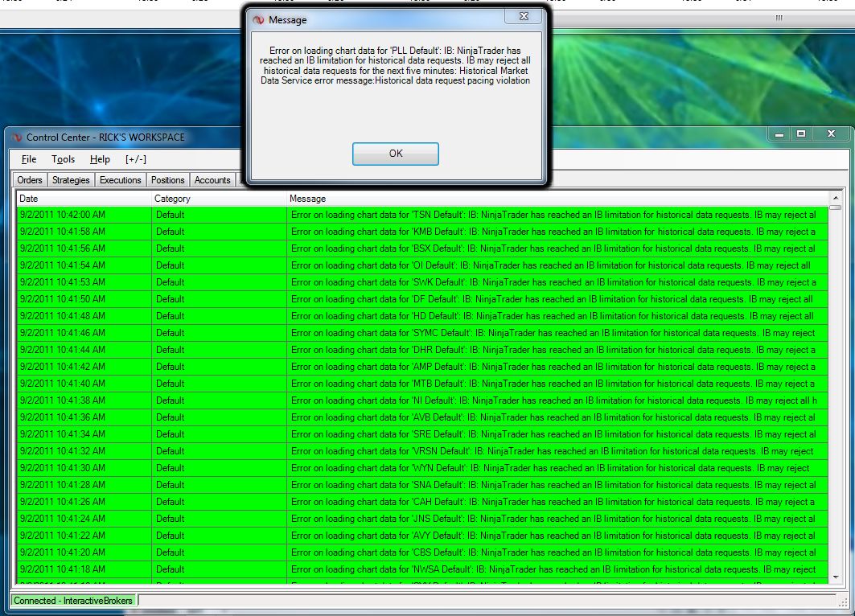Click the date 9/2/2011 10:41:30 AM
The width and height of the screenshot is (855, 616).
tap(63, 468)
